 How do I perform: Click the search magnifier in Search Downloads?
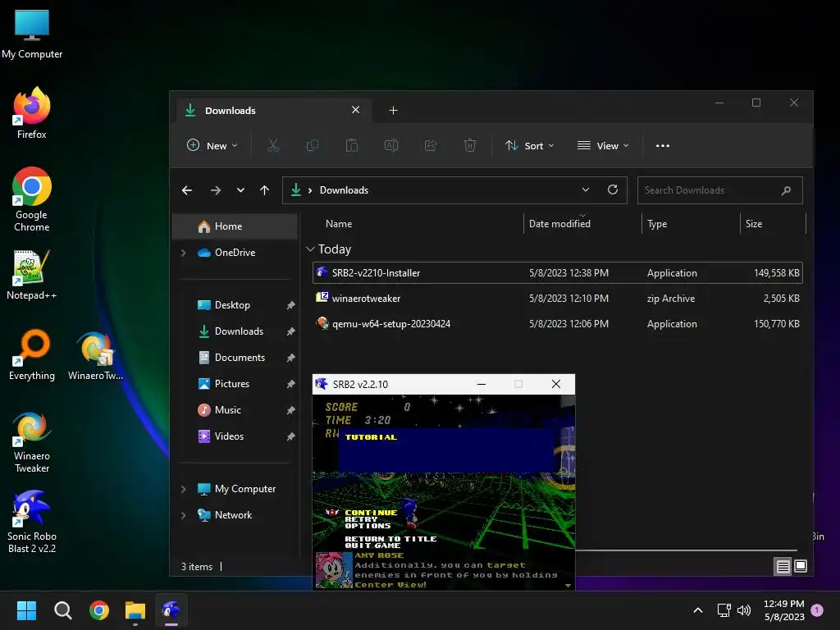point(786,190)
